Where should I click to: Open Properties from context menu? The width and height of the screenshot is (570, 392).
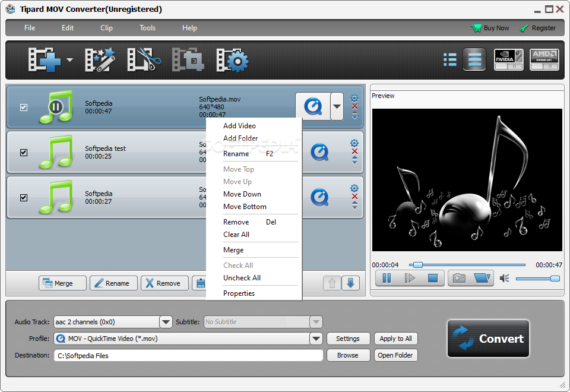pyautogui.click(x=254, y=293)
